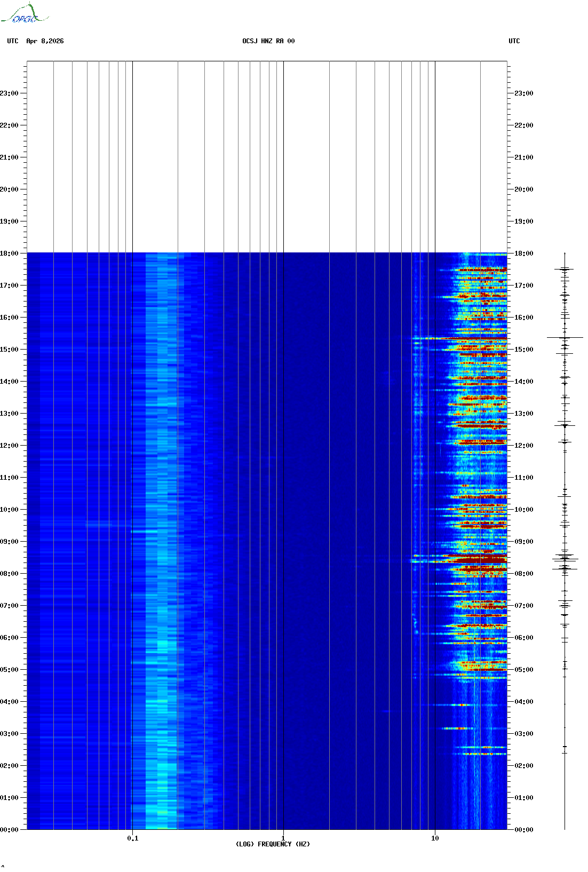The width and height of the screenshot is (588, 872).
Task: Click the UTC label left of the date
Action: (x=13, y=41)
